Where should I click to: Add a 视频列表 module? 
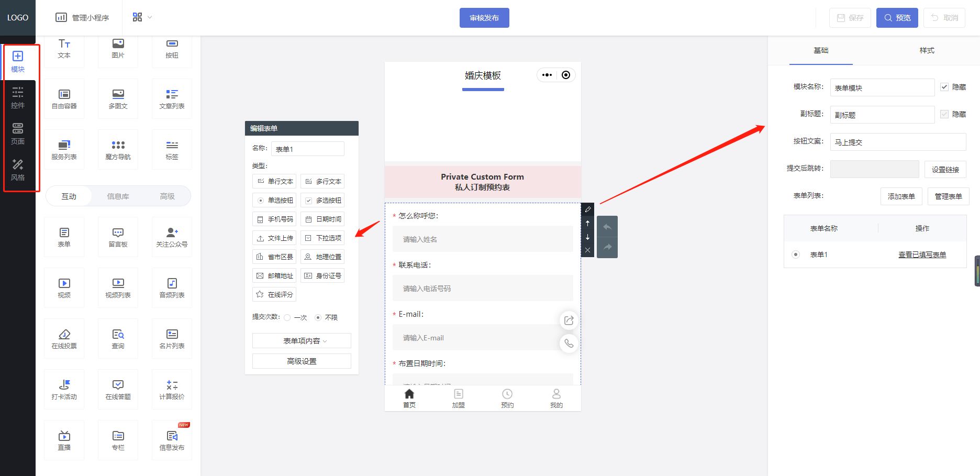point(118,288)
